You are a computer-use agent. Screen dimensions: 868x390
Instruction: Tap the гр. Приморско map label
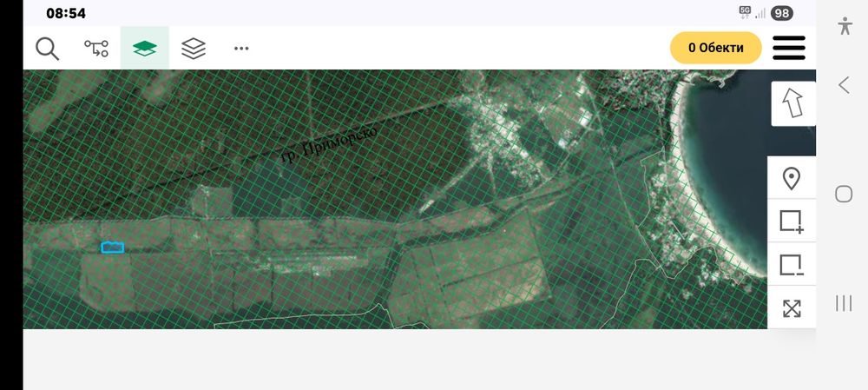click(329, 145)
